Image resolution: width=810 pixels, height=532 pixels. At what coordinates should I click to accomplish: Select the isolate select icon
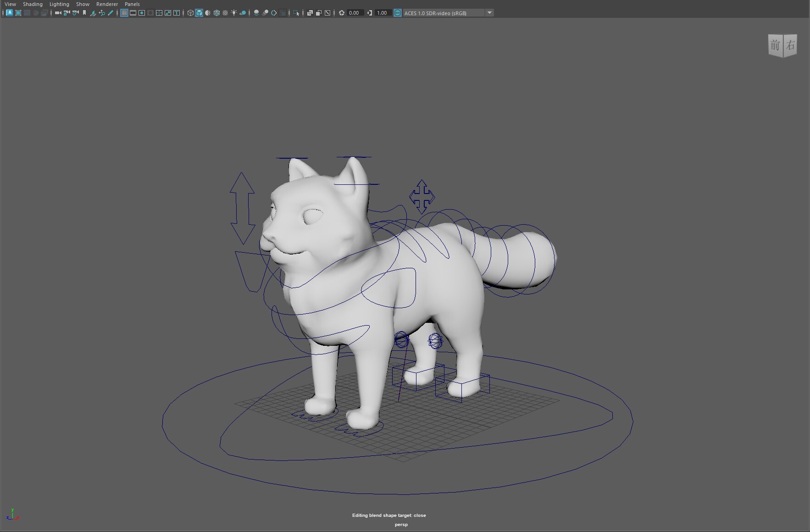click(x=296, y=12)
